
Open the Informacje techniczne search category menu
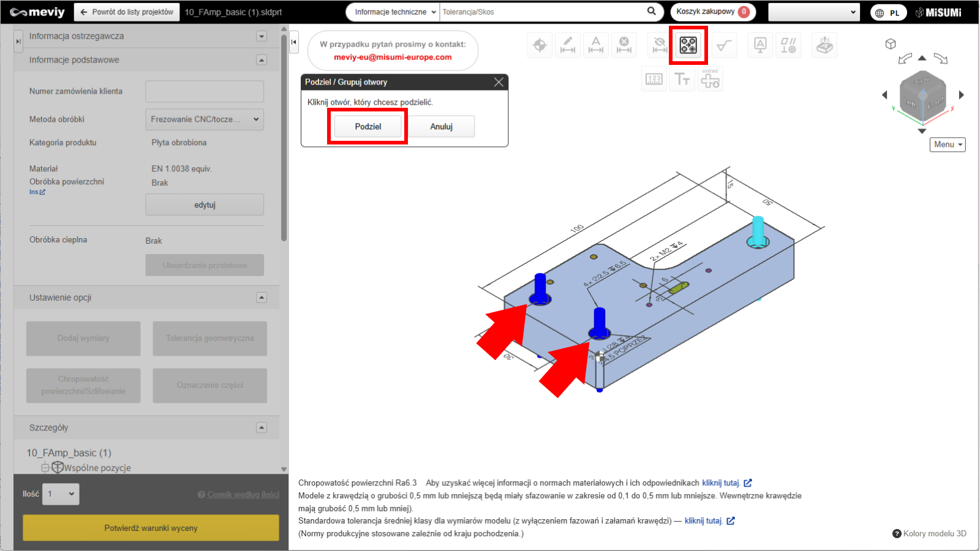click(395, 12)
